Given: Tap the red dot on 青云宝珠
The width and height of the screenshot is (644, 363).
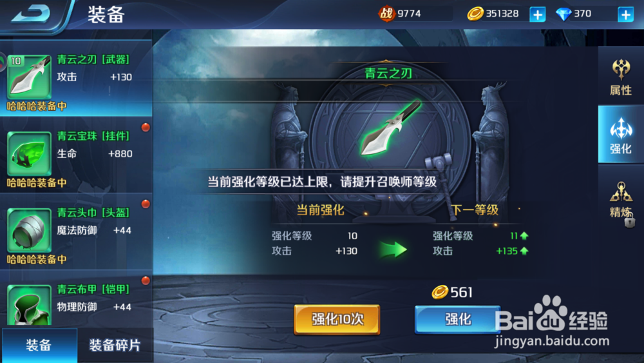Looking at the screenshot, I should point(146,128).
